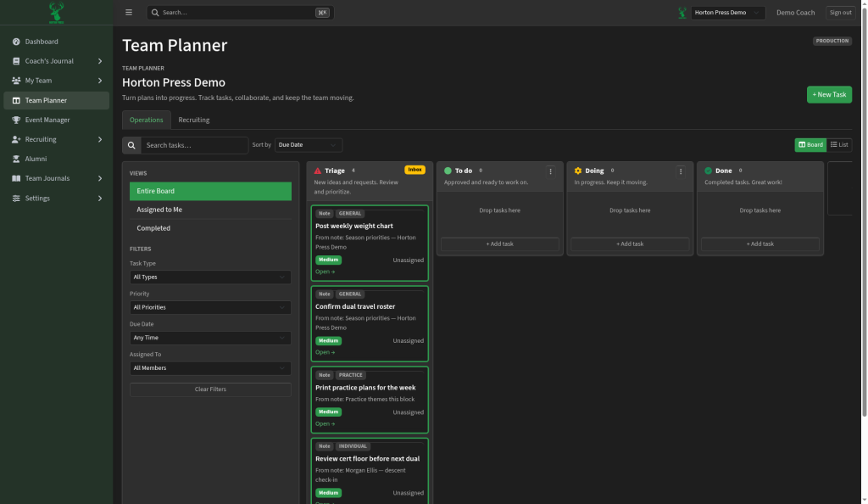Open the Sort by Due Date dropdown

(309, 145)
